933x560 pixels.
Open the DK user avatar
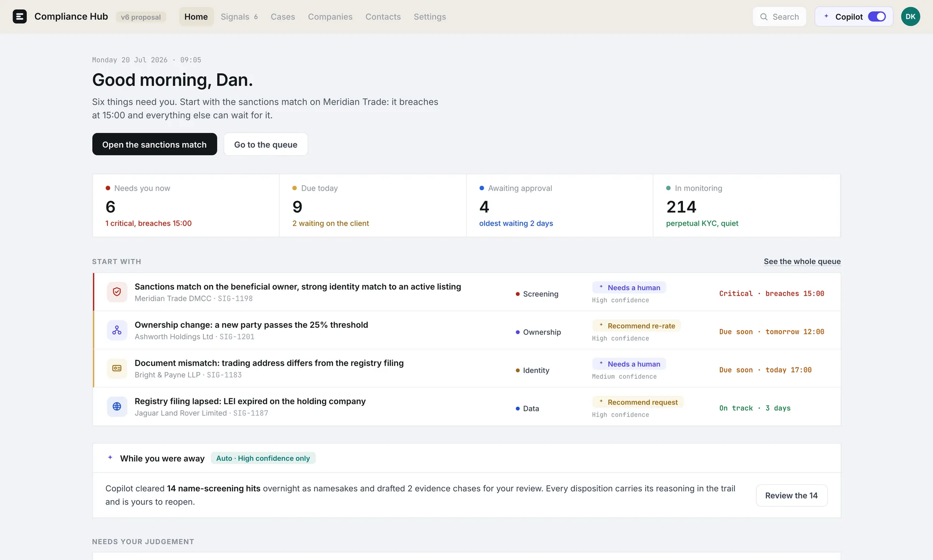[x=910, y=17]
